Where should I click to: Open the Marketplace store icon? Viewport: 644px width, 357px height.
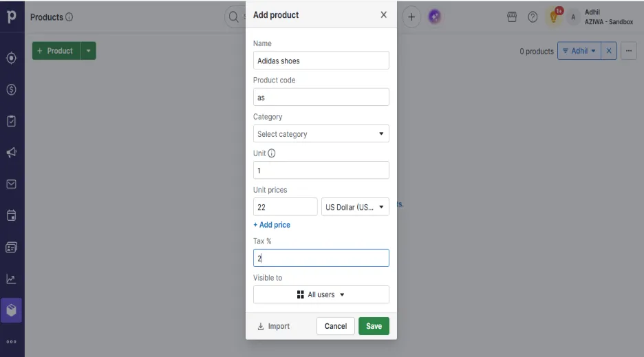[512, 17]
